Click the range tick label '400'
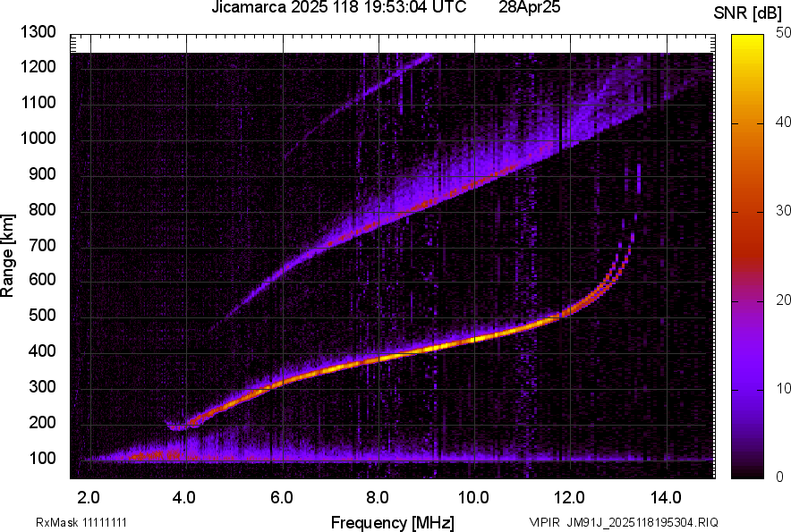This screenshot has height=532, width=791. [42, 351]
